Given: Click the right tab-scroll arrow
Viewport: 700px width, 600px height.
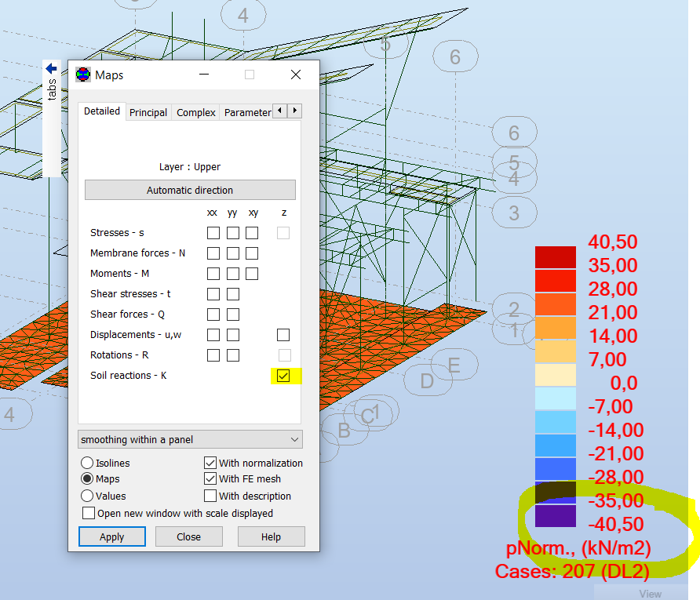Looking at the screenshot, I should tap(294, 111).
